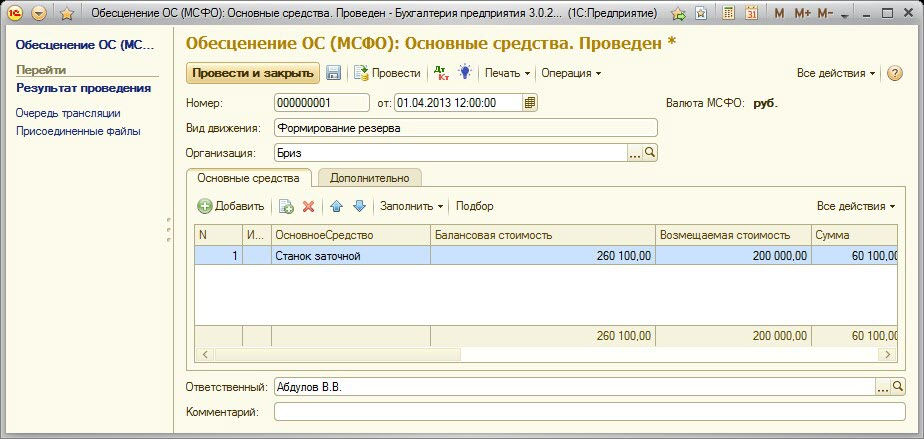
Task: Open the Очередь трансляции link
Action: point(68,113)
